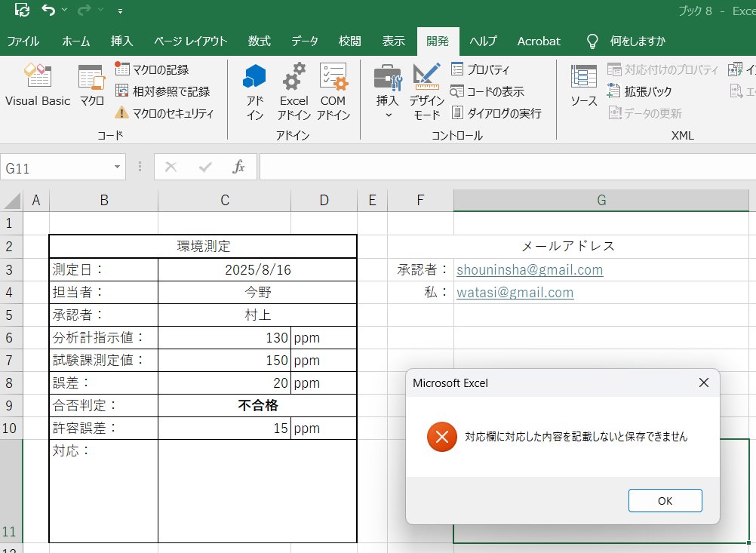Open the Excel アドイン manager

294,91
